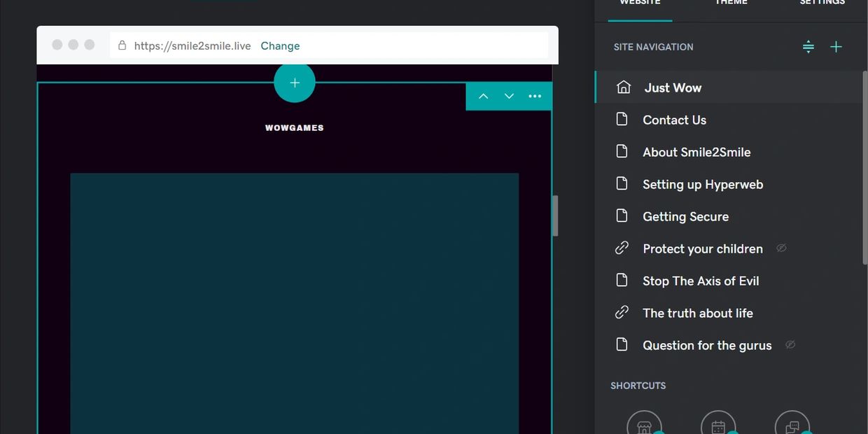Click the add section plus button
Viewport: 868px width, 434px height.
pos(295,83)
